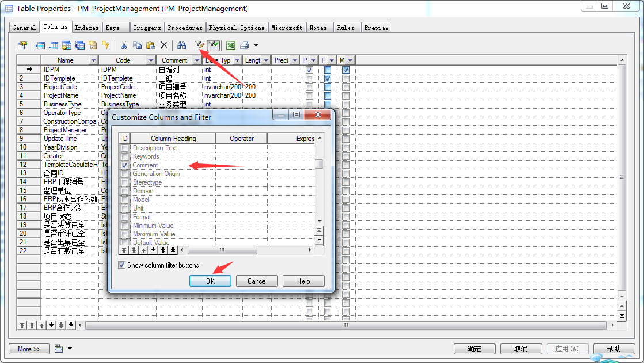Go to first row in Columns grid

tap(22, 325)
